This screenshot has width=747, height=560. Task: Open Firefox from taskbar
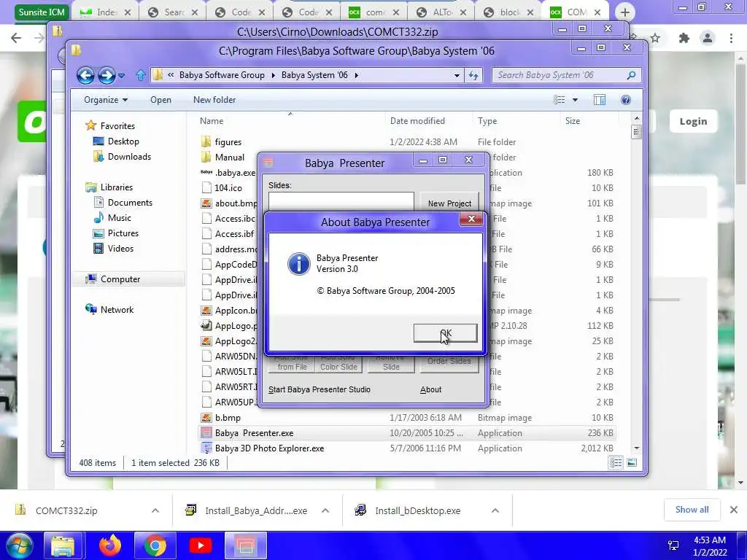coord(109,545)
